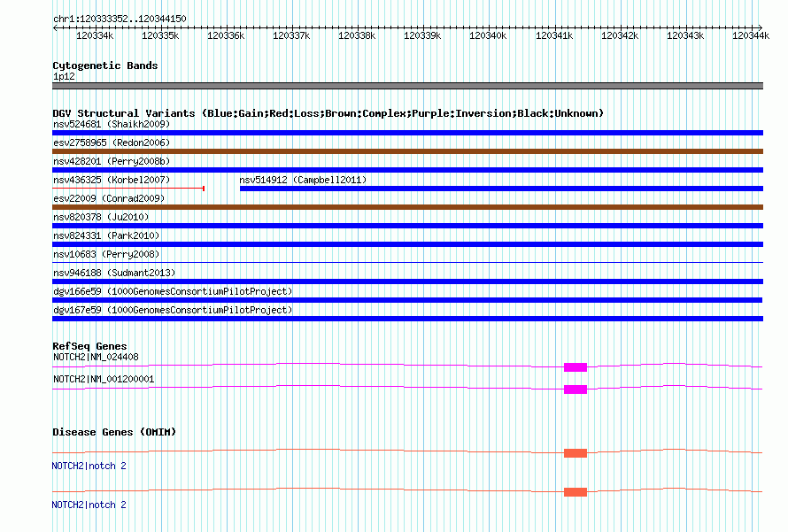Click the nsv946188 (Sudmant2013) label
788x532 pixels.
(114, 273)
